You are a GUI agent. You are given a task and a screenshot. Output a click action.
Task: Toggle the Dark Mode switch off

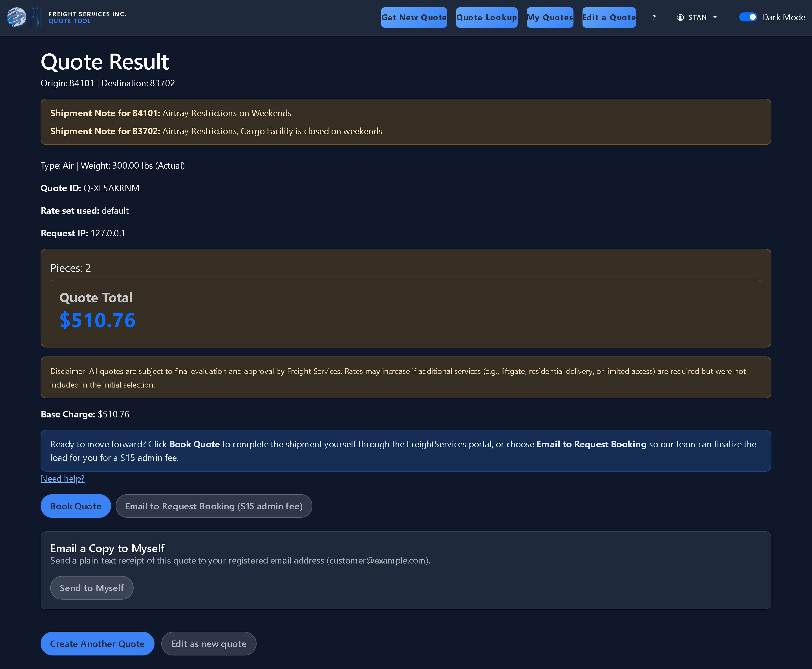748,17
